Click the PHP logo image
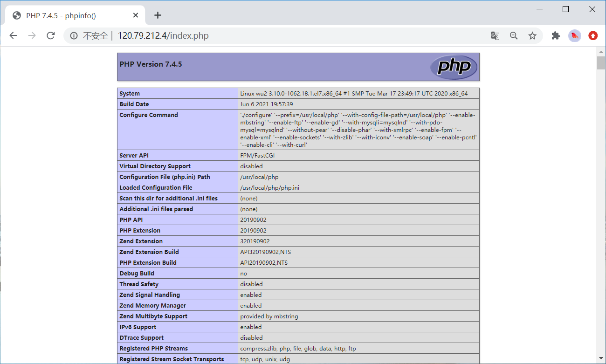 454,67
